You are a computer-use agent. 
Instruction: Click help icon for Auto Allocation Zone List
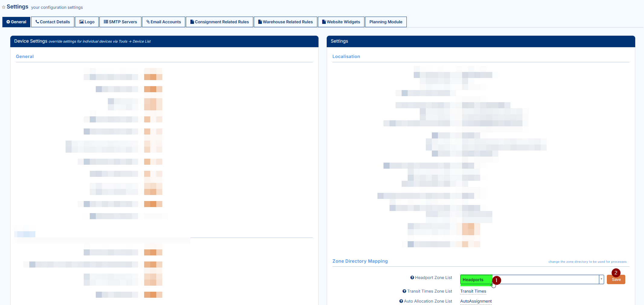[401, 301]
